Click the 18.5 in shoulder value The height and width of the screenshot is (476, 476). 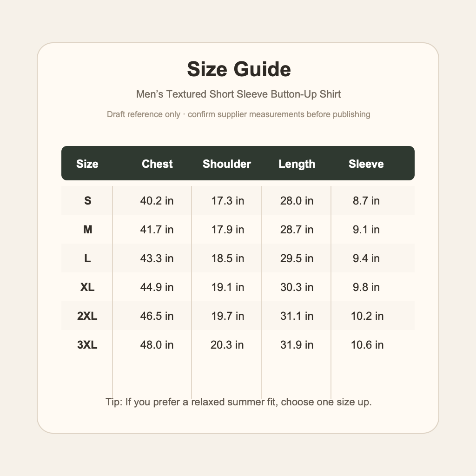tap(228, 258)
